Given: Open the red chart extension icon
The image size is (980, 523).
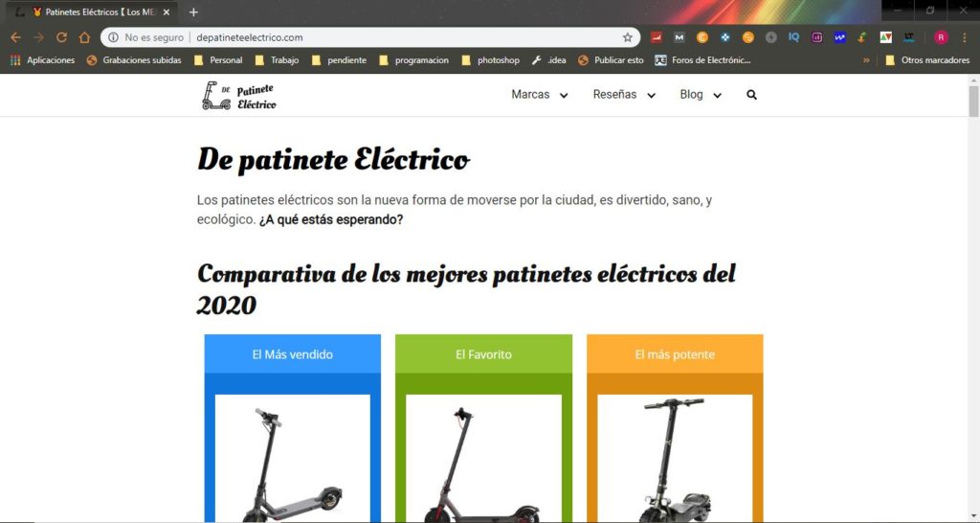Looking at the screenshot, I should click(657, 37).
